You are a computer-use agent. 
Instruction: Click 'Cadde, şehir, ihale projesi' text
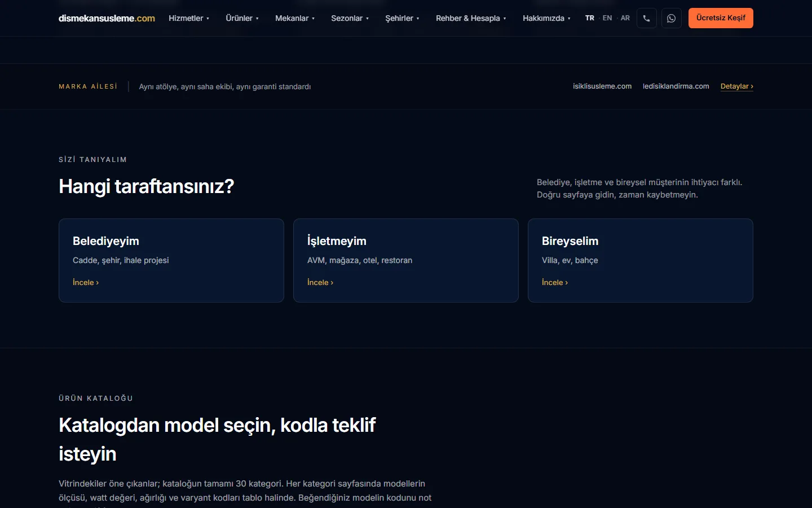[x=121, y=260]
